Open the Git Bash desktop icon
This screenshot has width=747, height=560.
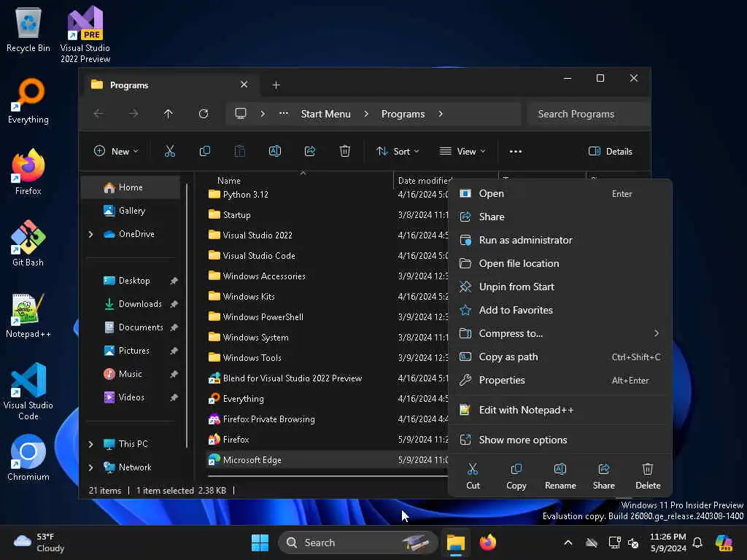coord(28,244)
